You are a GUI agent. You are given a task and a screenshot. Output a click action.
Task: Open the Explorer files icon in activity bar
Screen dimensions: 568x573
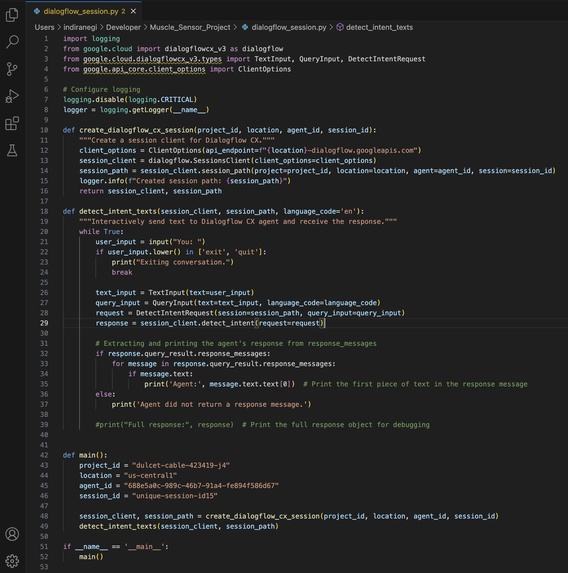pos(12,15)
